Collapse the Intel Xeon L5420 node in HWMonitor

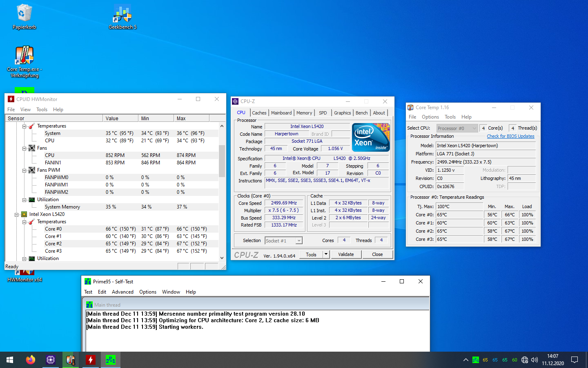pyautogui.click(x=16, y=214)
